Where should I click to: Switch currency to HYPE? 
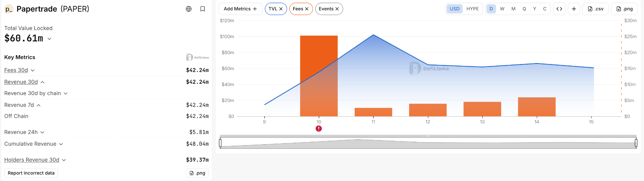(473, 9)
